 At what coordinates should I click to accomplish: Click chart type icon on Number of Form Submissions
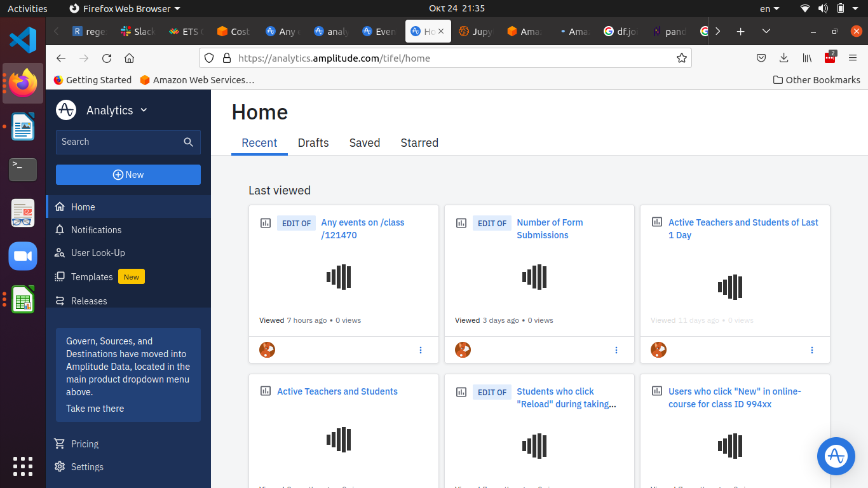(461, 223)
